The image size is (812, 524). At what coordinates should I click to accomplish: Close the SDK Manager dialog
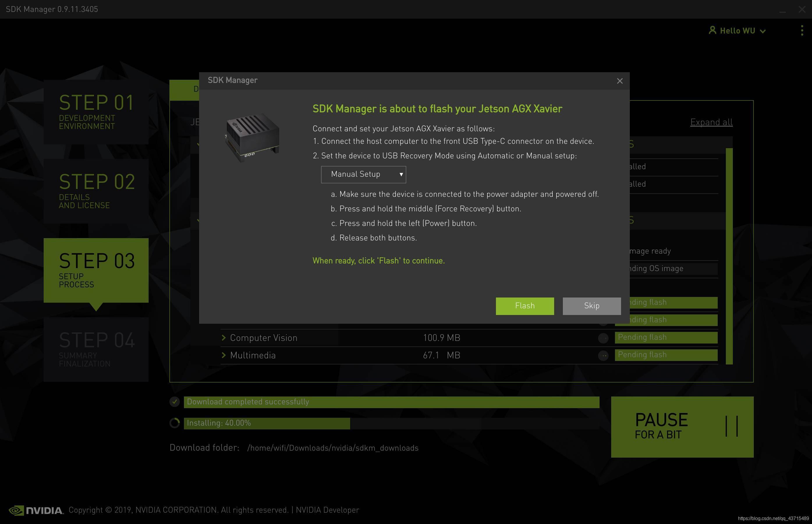click(x=619, y=81)
